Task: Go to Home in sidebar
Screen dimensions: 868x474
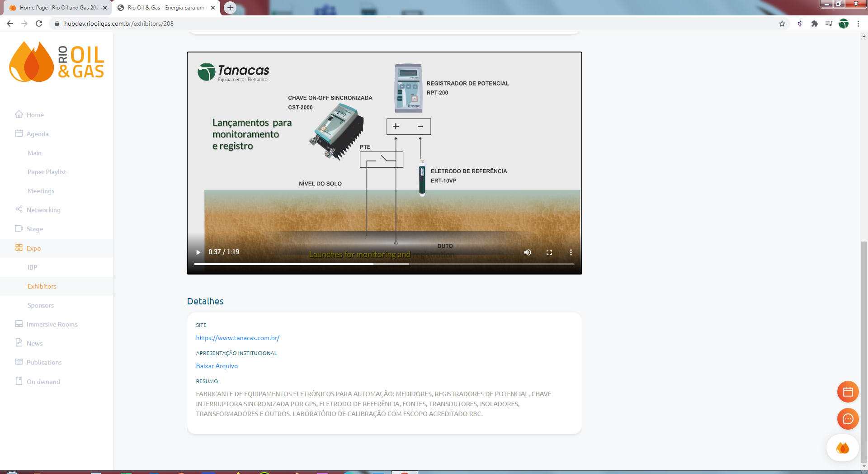Action: [35, 115]
